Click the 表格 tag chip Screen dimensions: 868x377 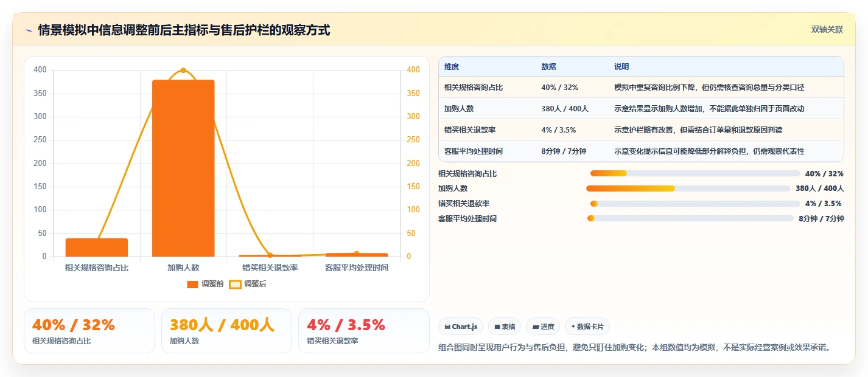point(505,327)
